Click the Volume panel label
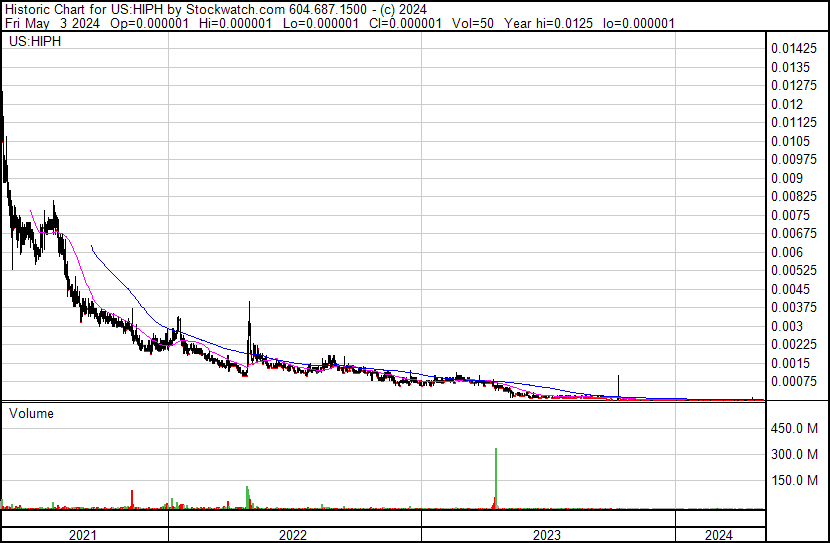The height and width of the screenshot is (543, 830). pyautogui.click(x=31, y=413)
